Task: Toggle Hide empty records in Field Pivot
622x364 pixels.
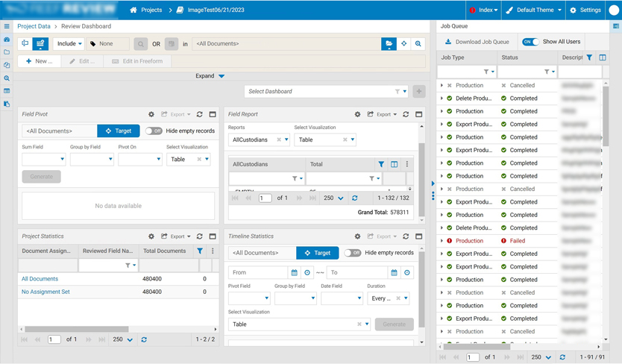Action: click(x=154, y=131)
